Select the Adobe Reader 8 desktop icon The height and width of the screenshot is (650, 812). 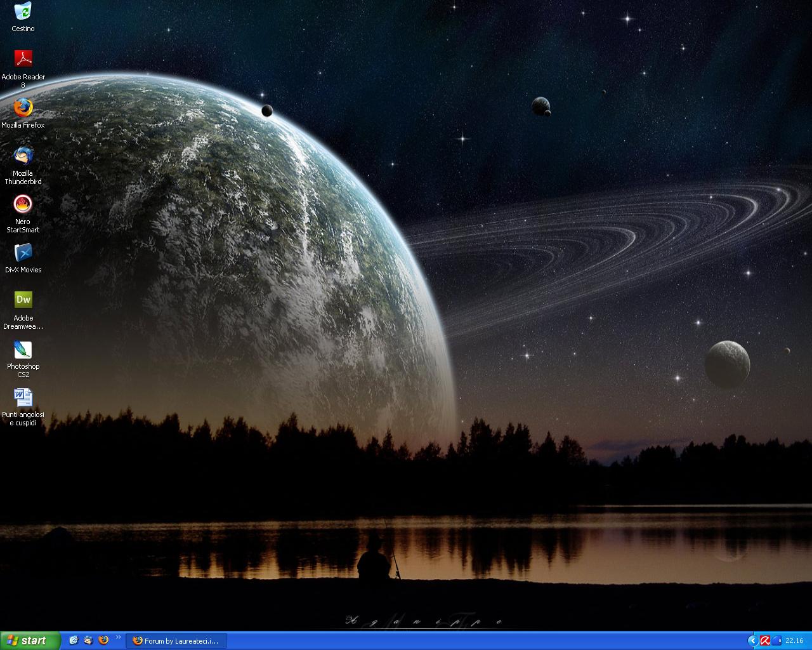(x=23, y=69)
